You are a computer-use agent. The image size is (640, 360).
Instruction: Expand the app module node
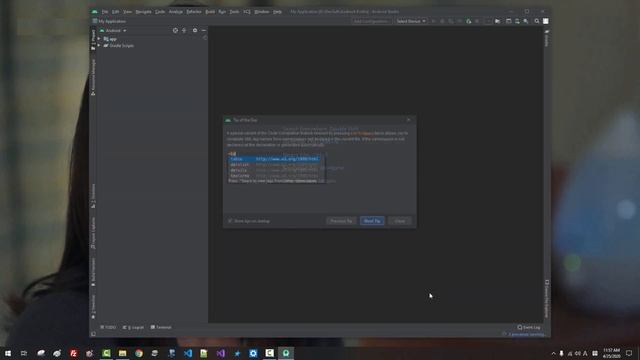[99, 39]
